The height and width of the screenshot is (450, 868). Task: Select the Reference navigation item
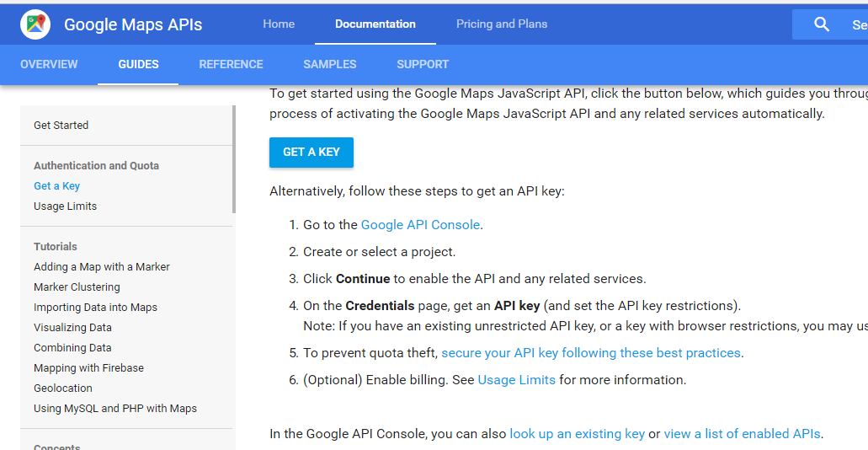click(x=231, y=65)
